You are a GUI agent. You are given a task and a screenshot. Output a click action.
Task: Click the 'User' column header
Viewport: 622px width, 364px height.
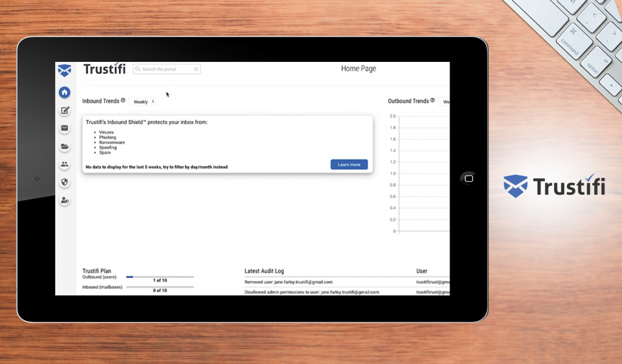(422, 271)
